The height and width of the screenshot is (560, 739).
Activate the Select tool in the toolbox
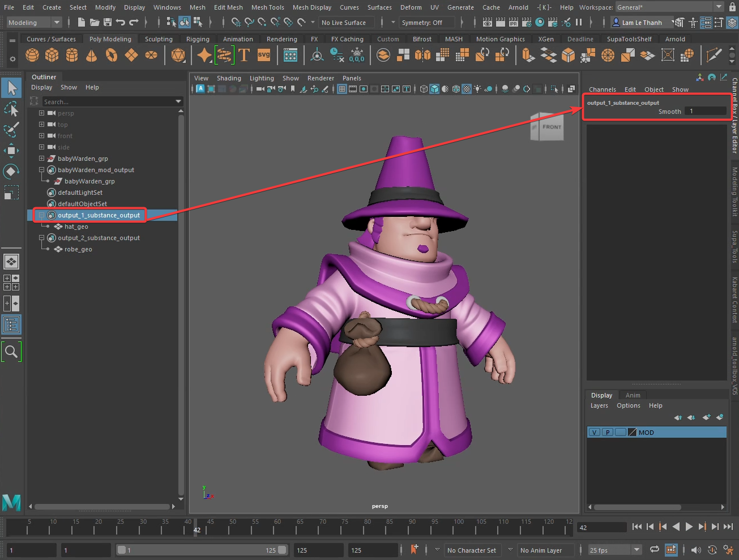point(11,88)
